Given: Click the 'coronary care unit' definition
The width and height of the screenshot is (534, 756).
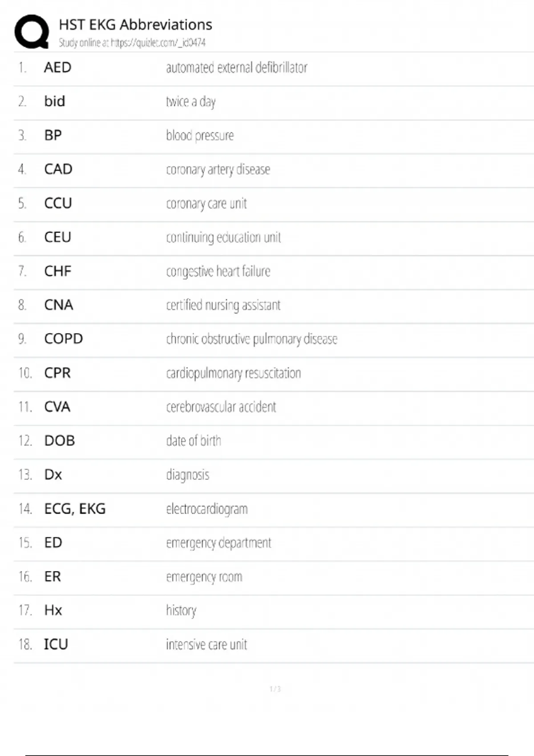Looking at the screenshot, I should tap(206, 203).
